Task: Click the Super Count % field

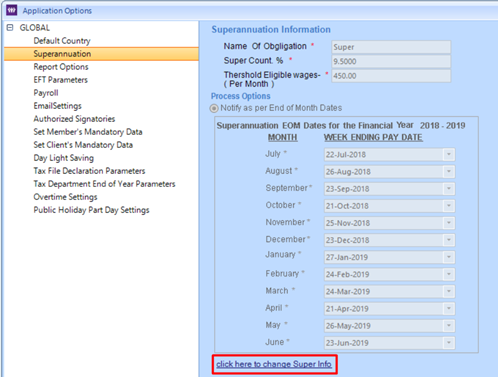Action: point(391,61)
